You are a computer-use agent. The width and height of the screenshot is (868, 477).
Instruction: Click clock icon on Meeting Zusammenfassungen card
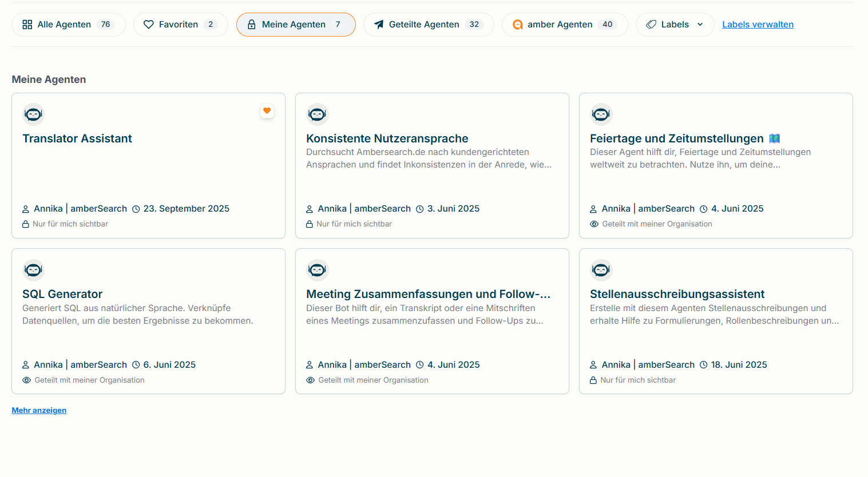click(x=420, y=365)
